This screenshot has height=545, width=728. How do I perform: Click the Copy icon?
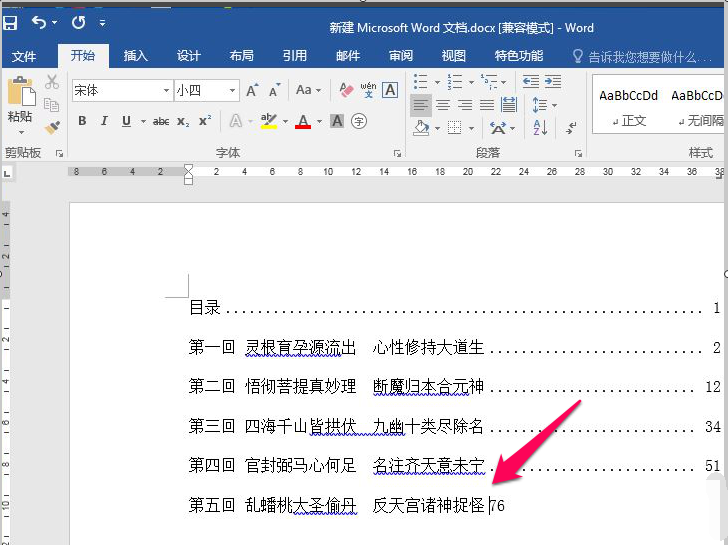51,105
